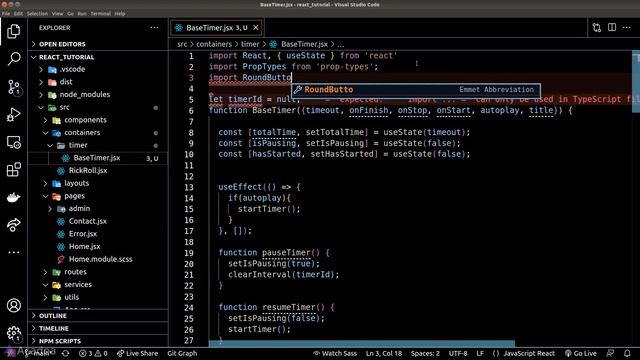Screen dimensions: 640x360
Task: Open Home.jsx file
Action: 98,247
